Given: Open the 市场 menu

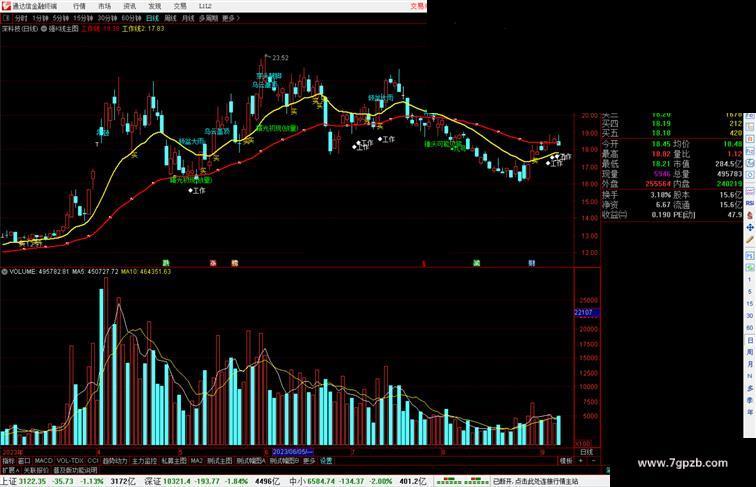Looking at the screenshot, I should pos(104,6).
